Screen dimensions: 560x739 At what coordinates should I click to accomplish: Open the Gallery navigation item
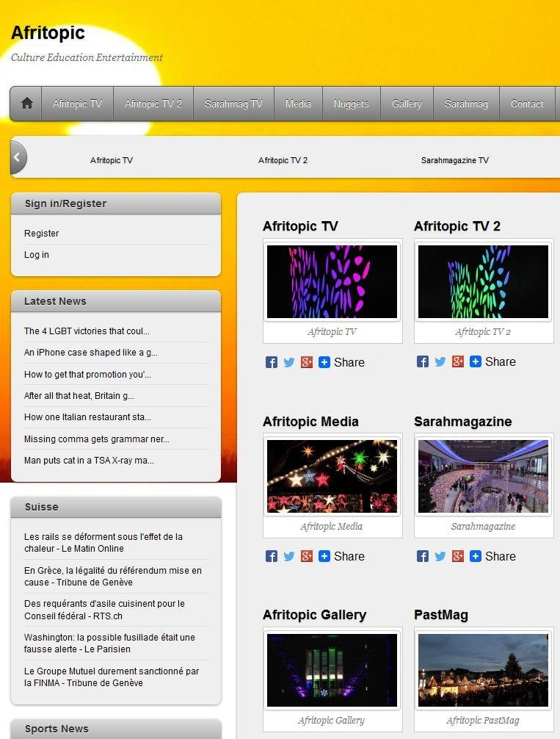(407, 104)
